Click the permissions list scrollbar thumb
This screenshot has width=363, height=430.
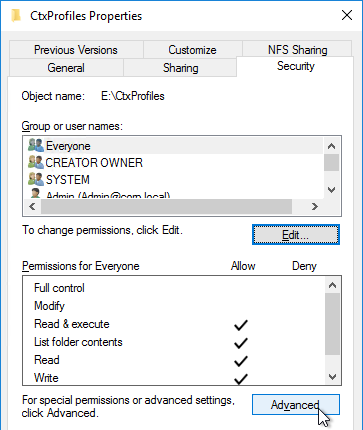332,324
